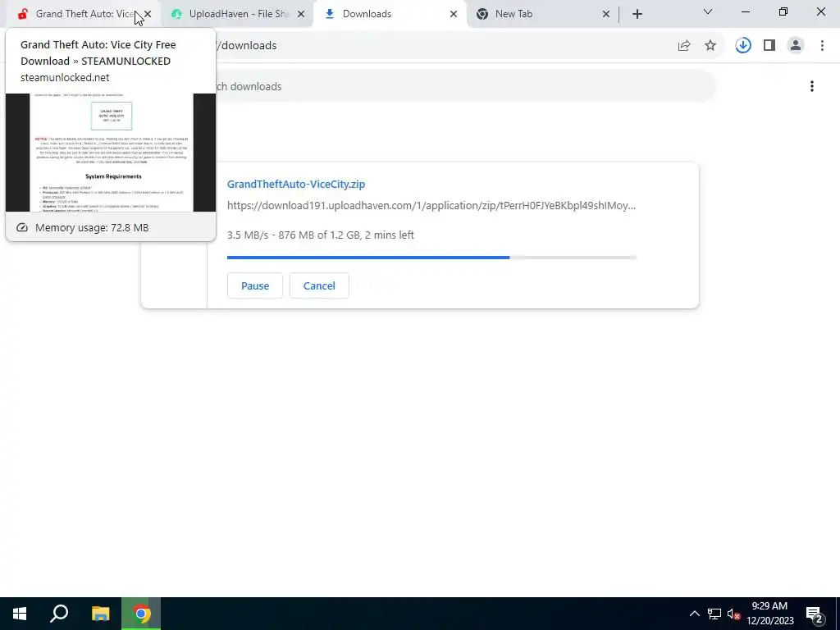Screen dimensions: 840x630
Task: Click the Memory usage: 72.8 MB text
Action: click(x=92, y=228)
